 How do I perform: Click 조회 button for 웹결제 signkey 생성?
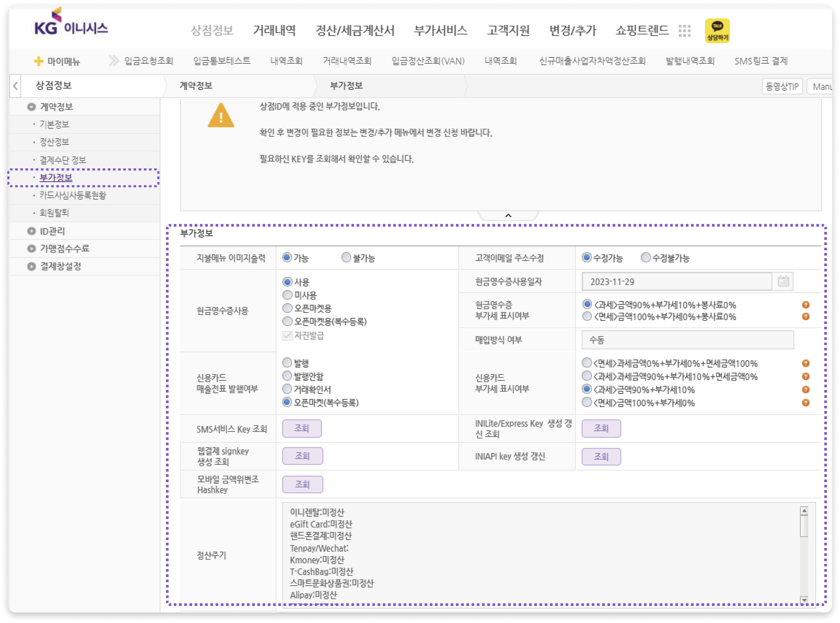303,456
